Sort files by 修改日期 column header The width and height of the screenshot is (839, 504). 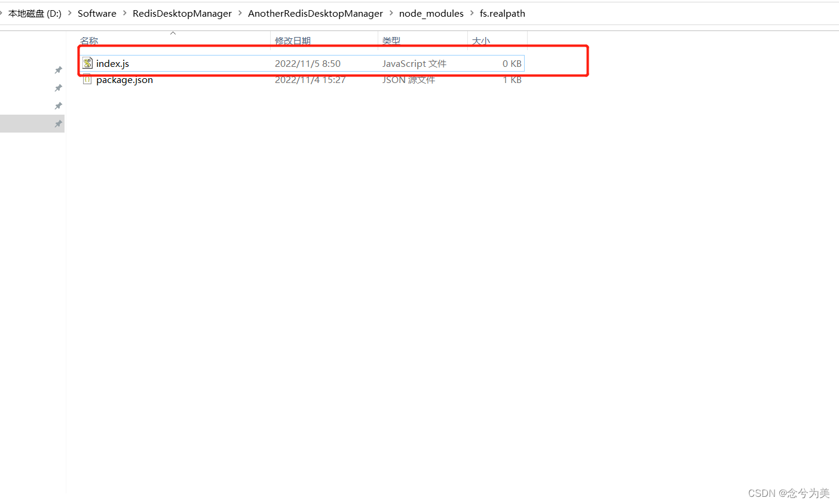pos(293,41)
